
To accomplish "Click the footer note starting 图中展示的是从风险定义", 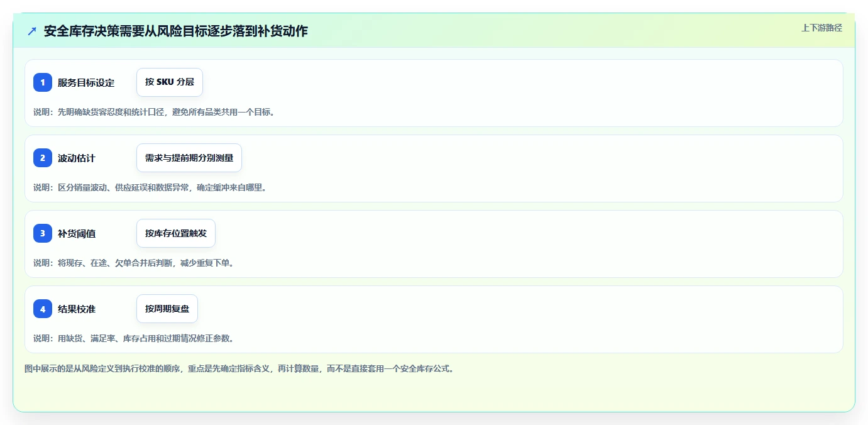I will click(239, 368).
